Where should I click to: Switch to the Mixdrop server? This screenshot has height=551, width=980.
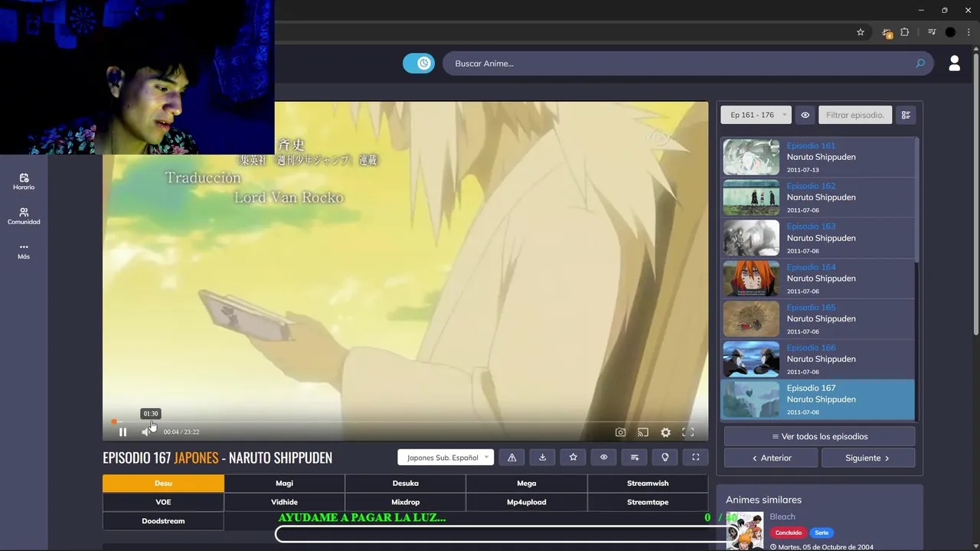point(405,502)
